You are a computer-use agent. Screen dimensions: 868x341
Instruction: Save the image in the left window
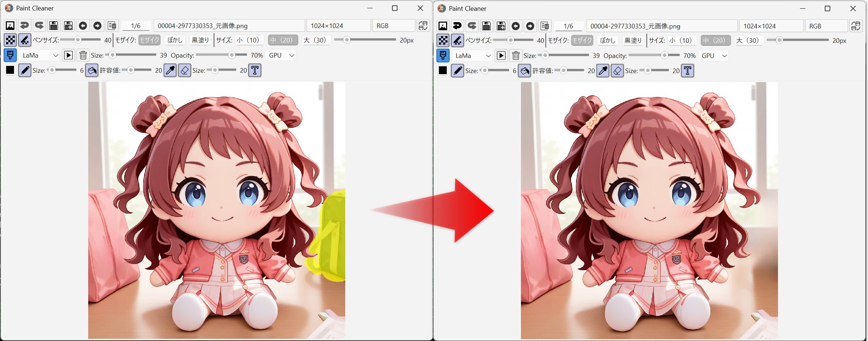54,26
